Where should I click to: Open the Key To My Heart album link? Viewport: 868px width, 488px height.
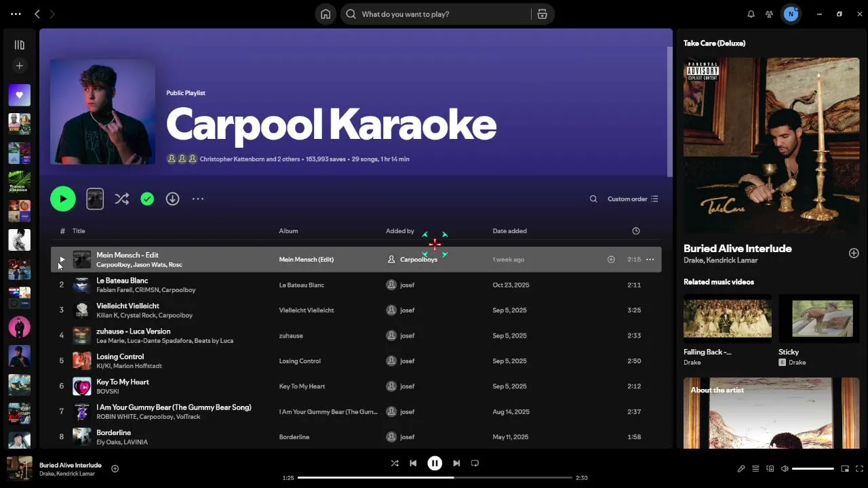(302, 386)
